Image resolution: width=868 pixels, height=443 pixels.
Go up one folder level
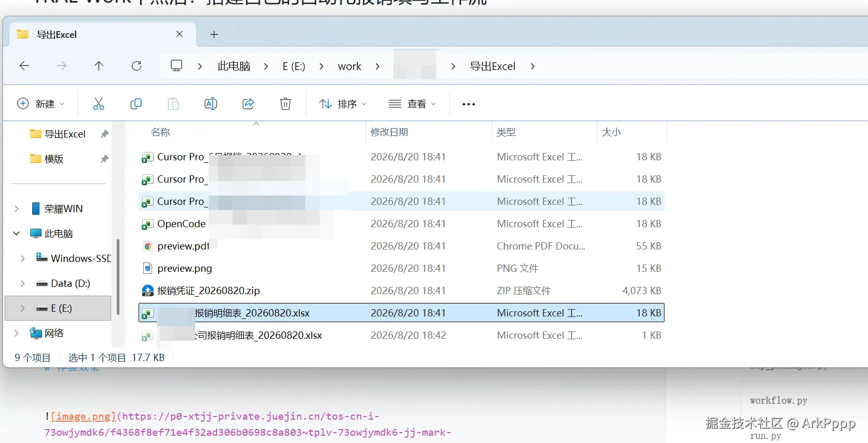point(99,66)
